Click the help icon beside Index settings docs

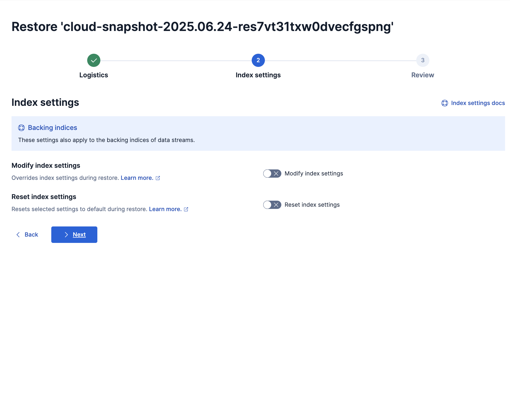pos(445,103)
